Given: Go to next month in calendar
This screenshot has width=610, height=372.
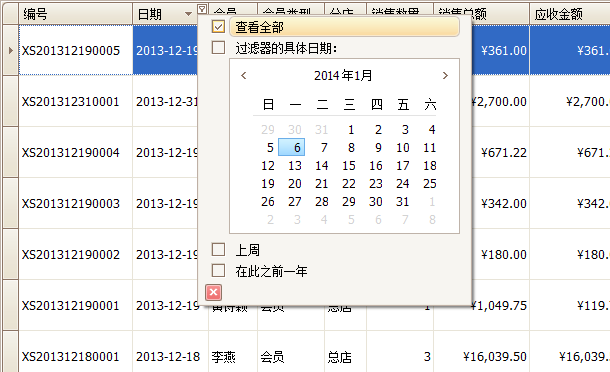Looking at the screenshot, I should [445, 75].
